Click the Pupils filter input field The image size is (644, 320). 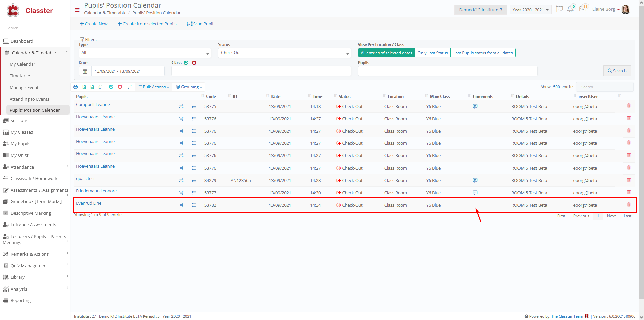click(448, 71)
